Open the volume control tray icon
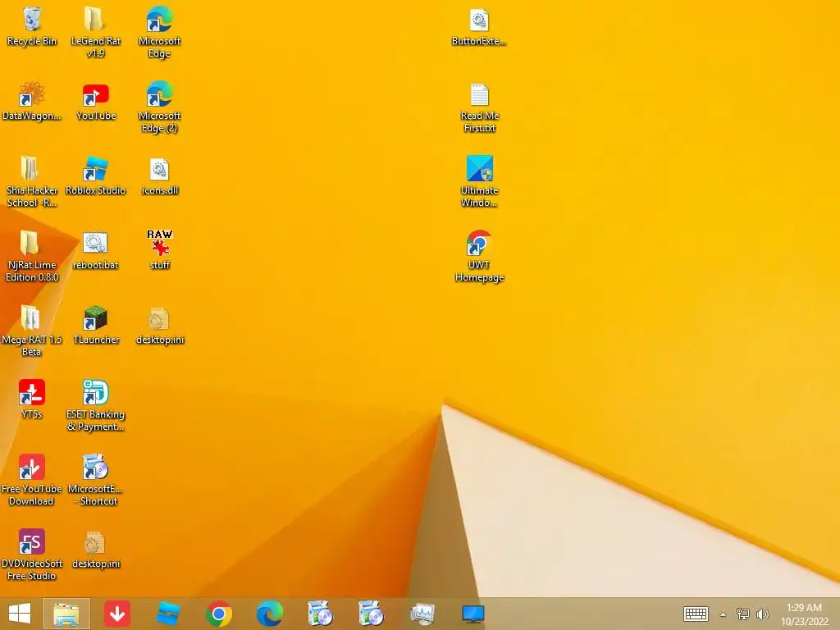Screen dimensions: 840x630 [x=762, y=614]
